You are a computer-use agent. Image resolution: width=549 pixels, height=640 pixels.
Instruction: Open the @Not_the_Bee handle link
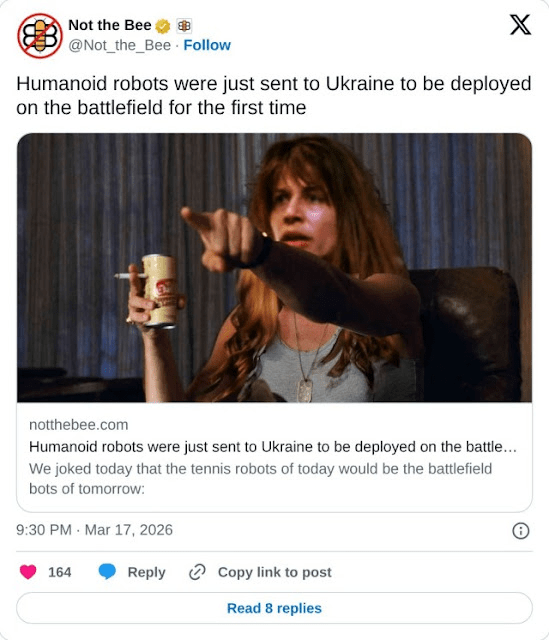click(x=120, y=45)
